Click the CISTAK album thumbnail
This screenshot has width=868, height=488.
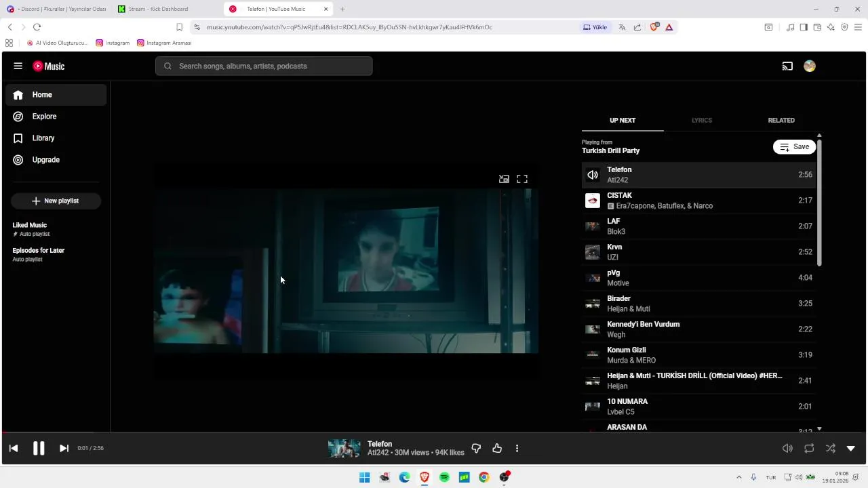coord(593,201)
